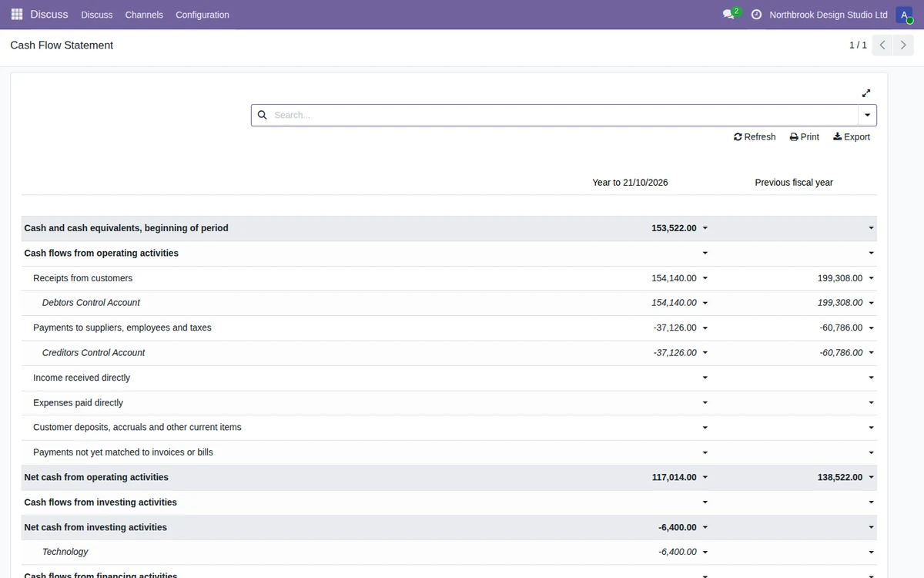The width and height of the screenshot is (924, 578).
Task: Go to previous record arrow
Action: (882, 45)
